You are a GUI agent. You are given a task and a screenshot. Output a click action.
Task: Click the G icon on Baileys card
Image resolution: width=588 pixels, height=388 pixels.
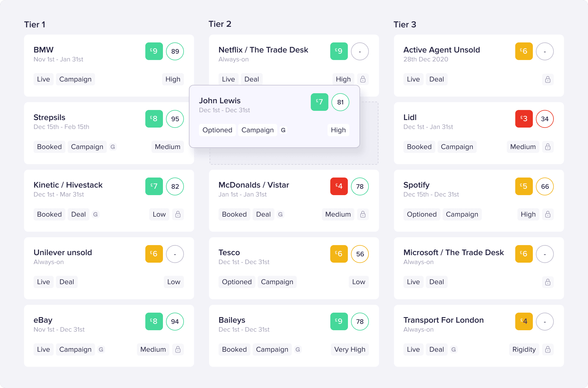pos(298,349)
